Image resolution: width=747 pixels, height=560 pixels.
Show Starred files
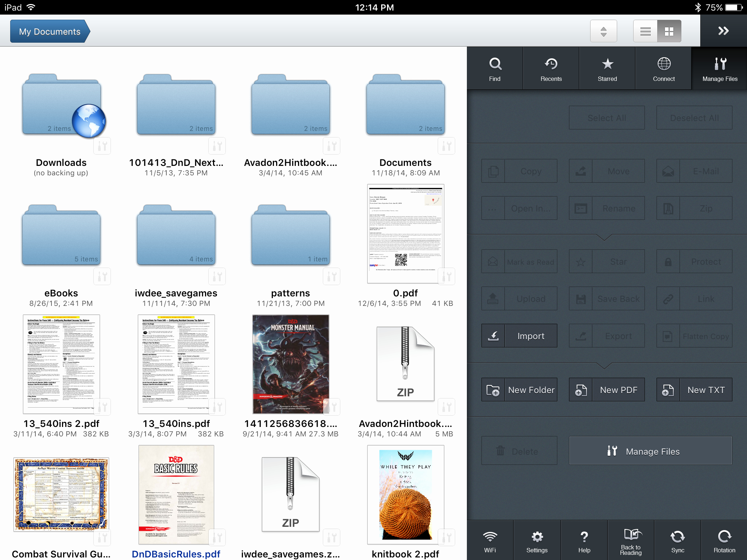pyautogui.click(x=607, y=69)
